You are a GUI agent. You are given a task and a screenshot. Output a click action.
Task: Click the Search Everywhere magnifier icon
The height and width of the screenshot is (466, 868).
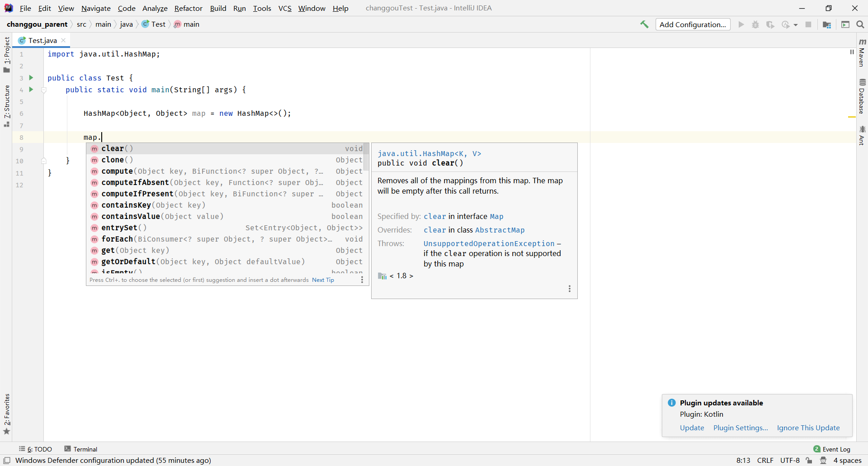[860, 24]
